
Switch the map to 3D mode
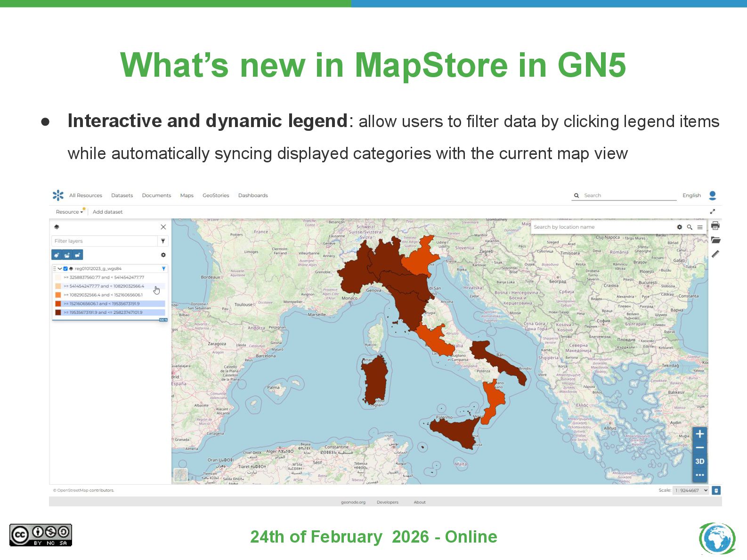[700, 461]
